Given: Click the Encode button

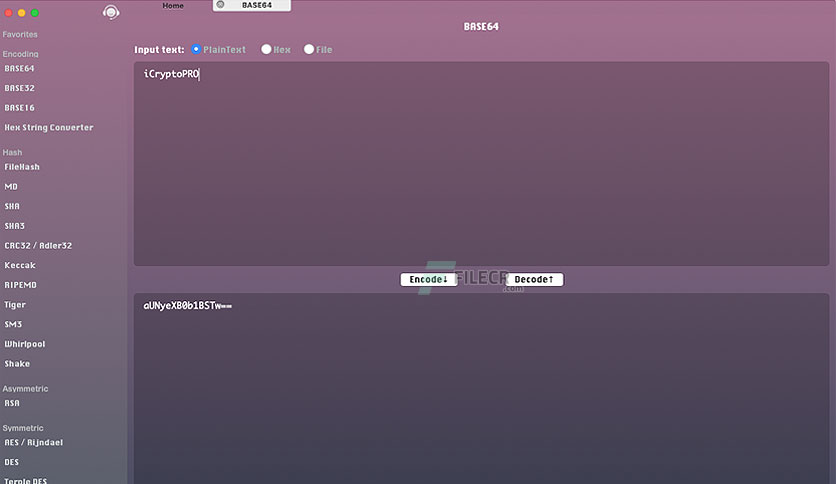Looking at the screenshot, I should click(429, 279).
